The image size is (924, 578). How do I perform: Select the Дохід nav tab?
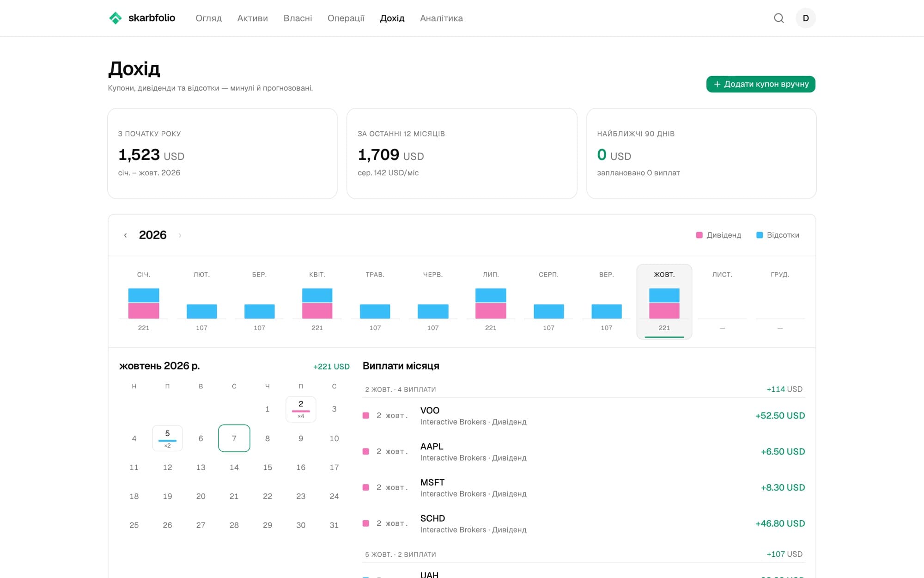click(392, 18)
